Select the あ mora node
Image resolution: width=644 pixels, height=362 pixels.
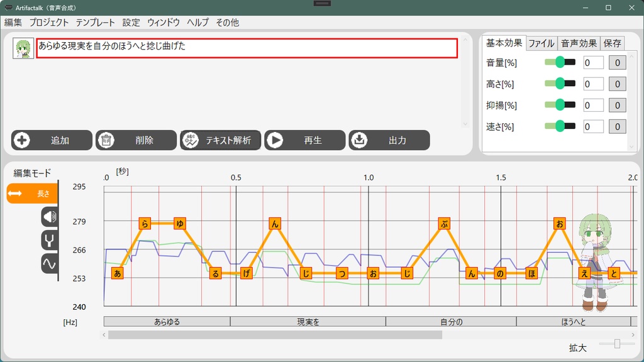118,273
